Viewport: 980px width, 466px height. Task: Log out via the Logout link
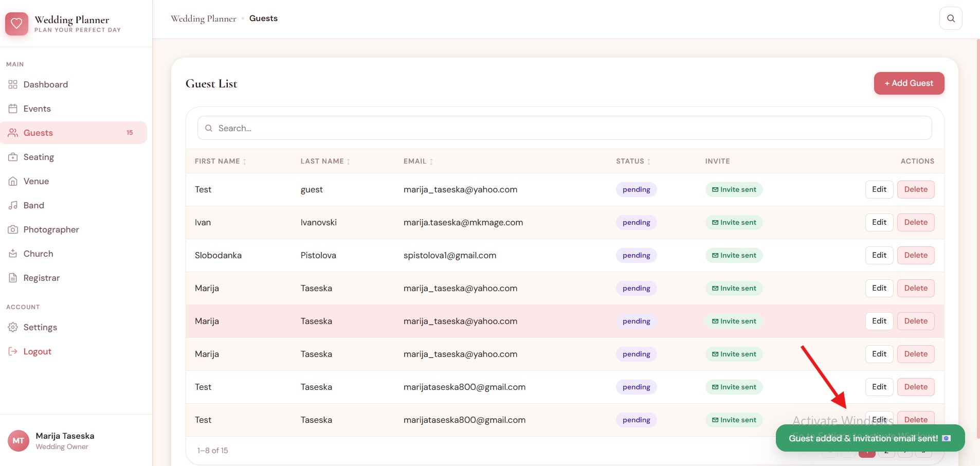tap(37, 351)
